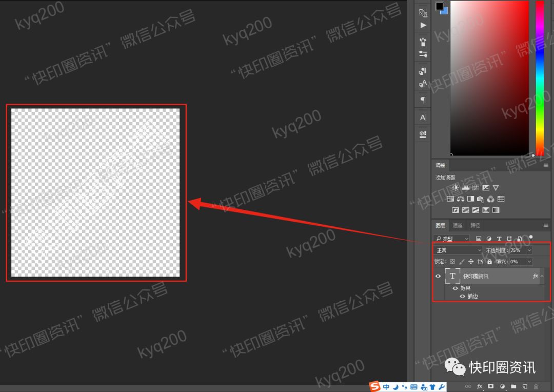
Task: Click link layers button at panel bottom
Action: point(468,386)
